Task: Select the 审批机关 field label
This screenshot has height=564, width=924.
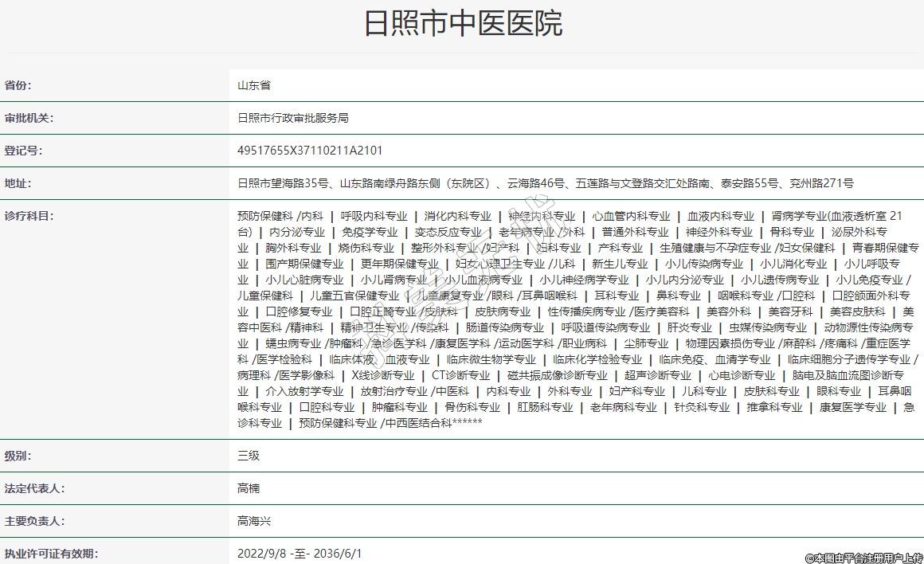Action: (29, 118)
